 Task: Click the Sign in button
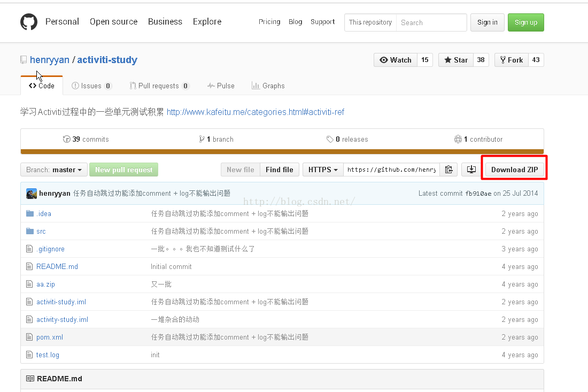pos(487,22)
